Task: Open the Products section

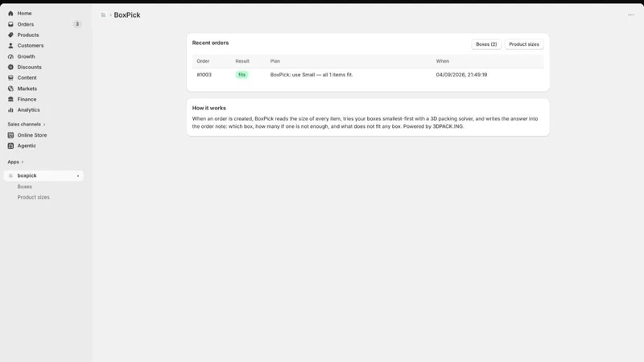Action: pyautogui.click(x=28, y=35)
